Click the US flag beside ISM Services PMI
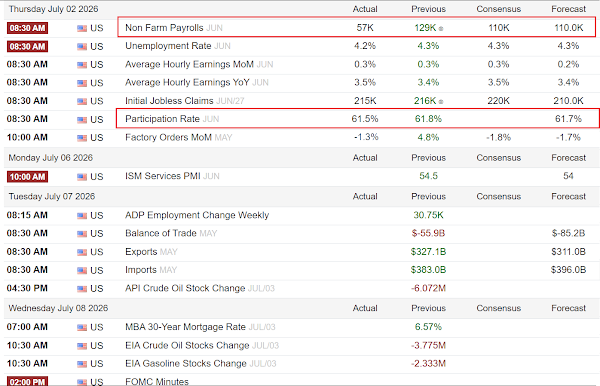Viewport: 600px width, 386px height. tap(82, 177)
